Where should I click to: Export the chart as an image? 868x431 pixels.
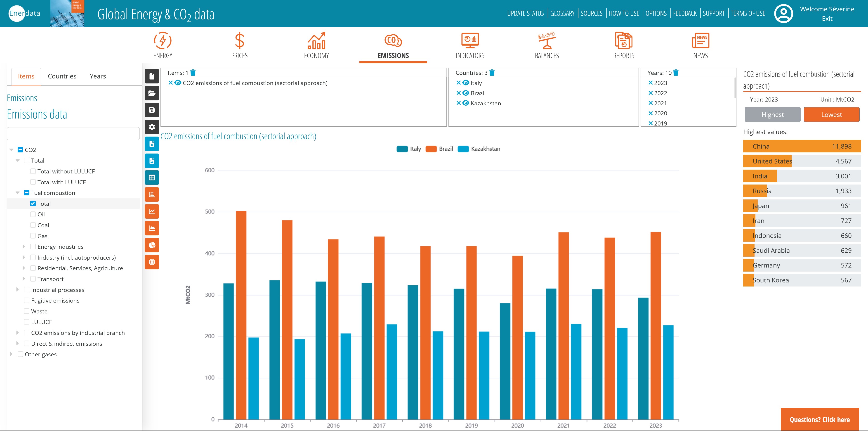tap(152, 161)
